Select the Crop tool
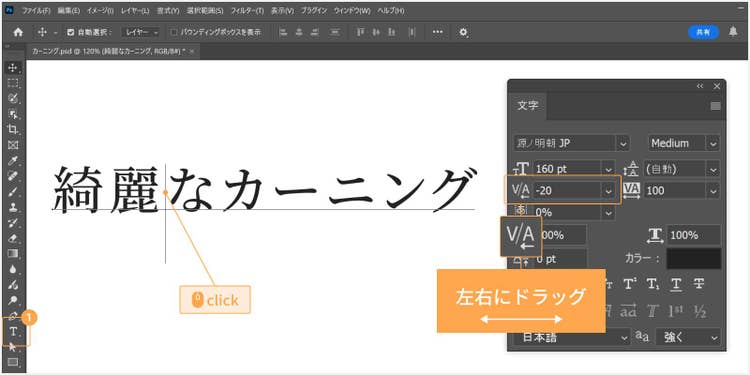This screenshot has width=750, height=375. (x=13, y=129)
